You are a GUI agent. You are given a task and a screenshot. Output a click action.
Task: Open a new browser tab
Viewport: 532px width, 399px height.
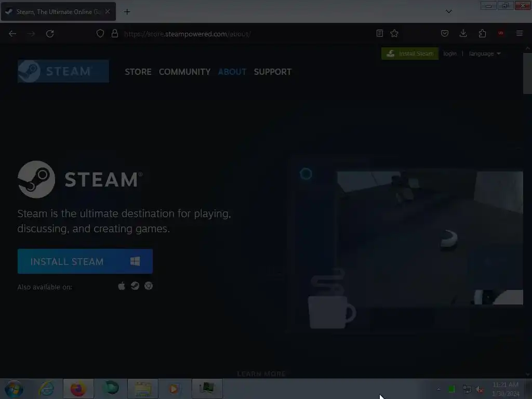click(x=127, y=12)
